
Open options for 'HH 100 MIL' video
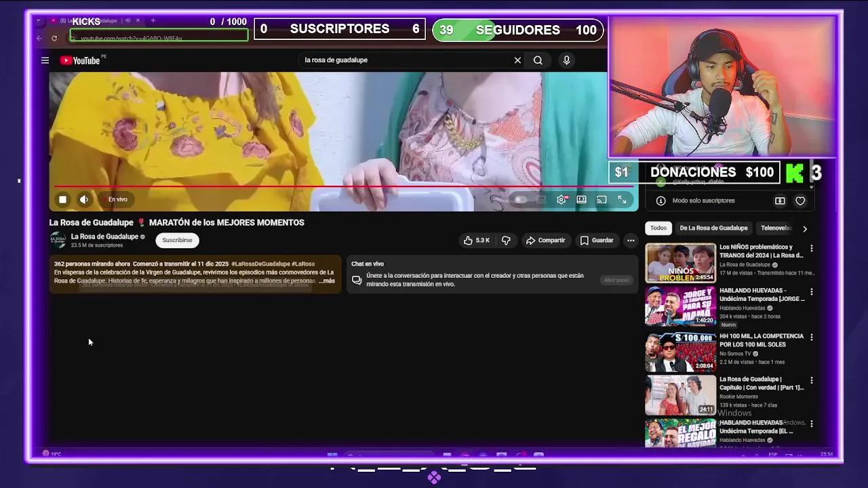[x=811, y=337]
